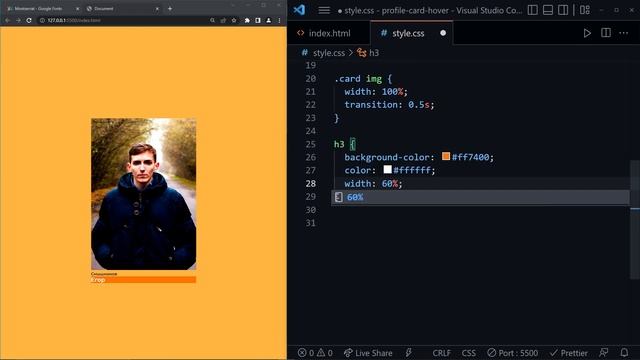Open the Chrome three-dot menu

tap(279, 20)
